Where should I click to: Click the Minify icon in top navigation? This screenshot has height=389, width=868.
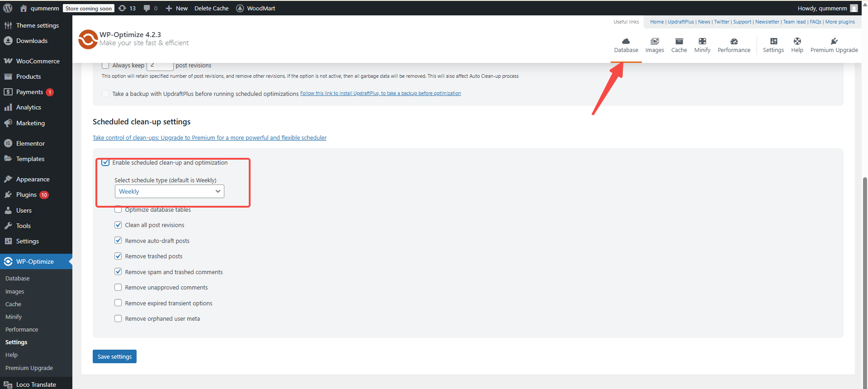(702, 42)
